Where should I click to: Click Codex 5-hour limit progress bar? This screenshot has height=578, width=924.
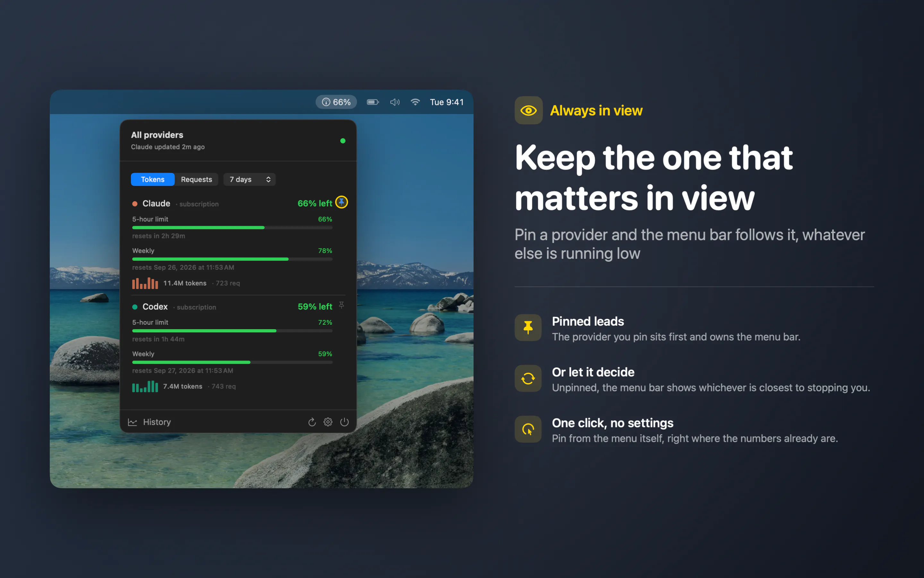click(232, 331)
